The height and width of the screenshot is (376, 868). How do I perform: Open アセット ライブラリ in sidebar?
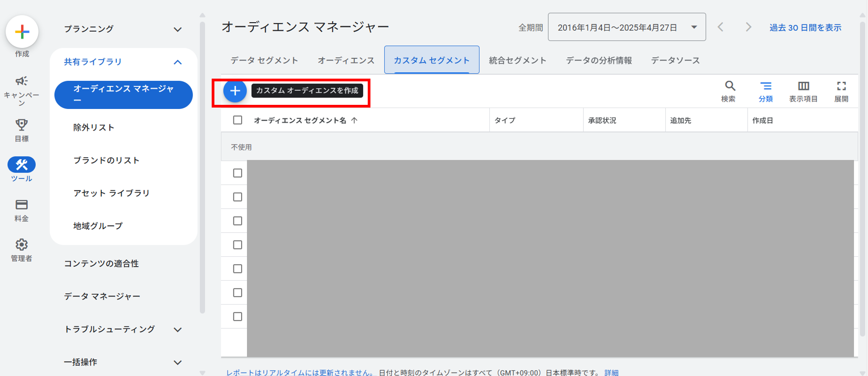point(111,193)
